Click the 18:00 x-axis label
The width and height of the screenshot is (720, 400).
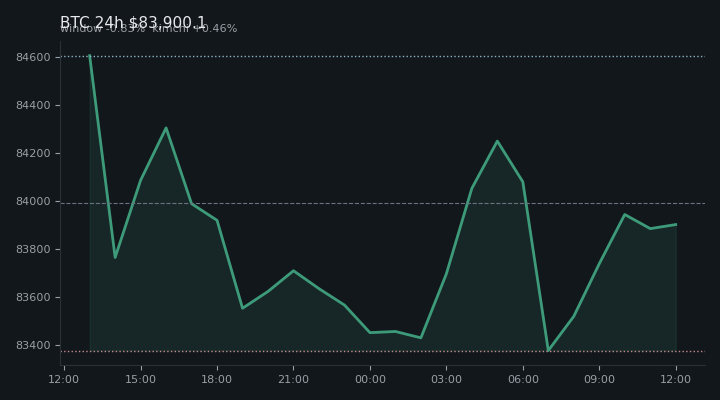217,379
